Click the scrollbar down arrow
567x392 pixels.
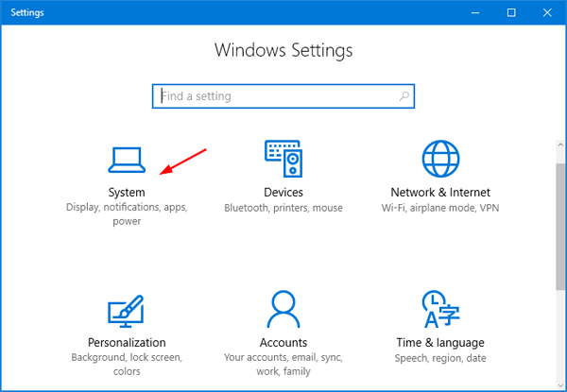tap(559, 383)
